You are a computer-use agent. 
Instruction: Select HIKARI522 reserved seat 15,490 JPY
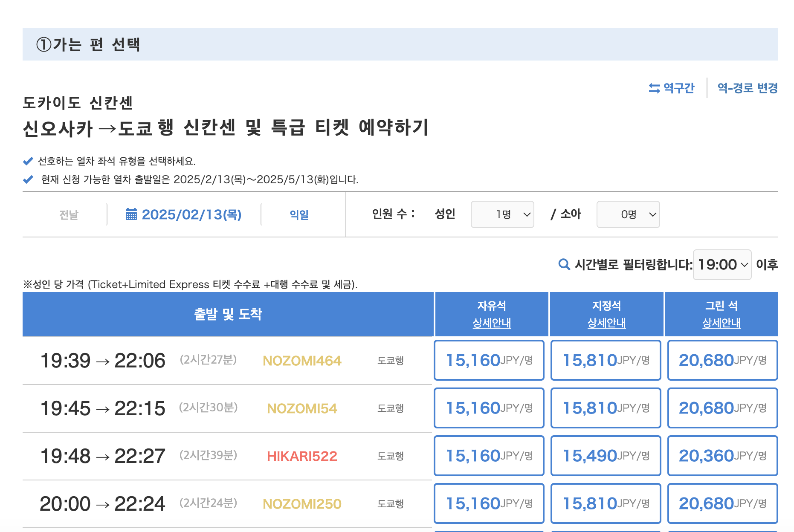click(606, 456)
